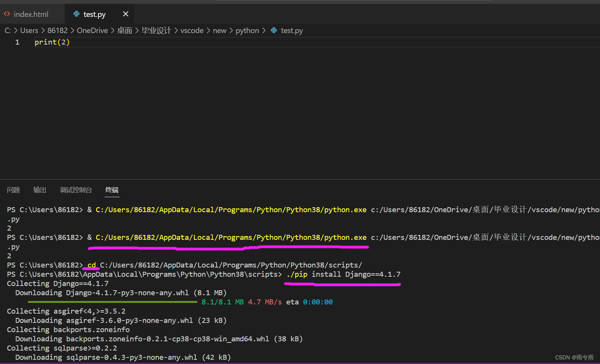Open the 桌面 breadcrumb folder
Image resolution: width=600 pixels, height=364 pixels.
tap(125, 30)
